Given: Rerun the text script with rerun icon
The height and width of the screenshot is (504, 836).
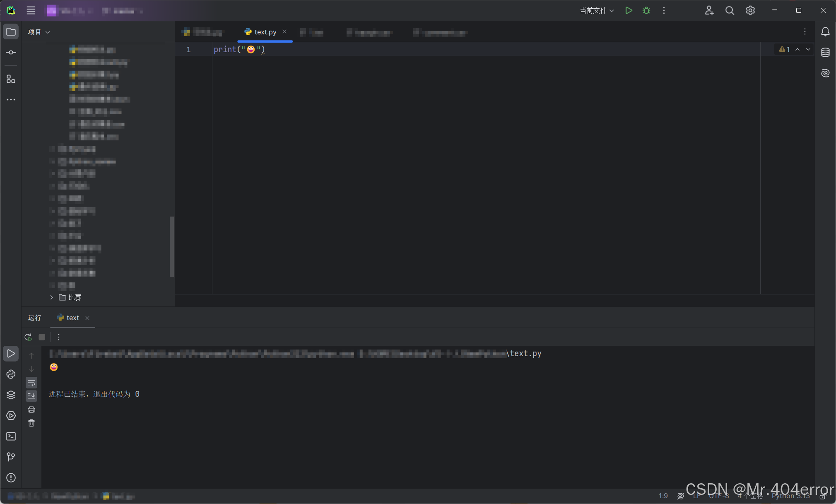Looking at the screenshot, I should click(x=28, y=337).
